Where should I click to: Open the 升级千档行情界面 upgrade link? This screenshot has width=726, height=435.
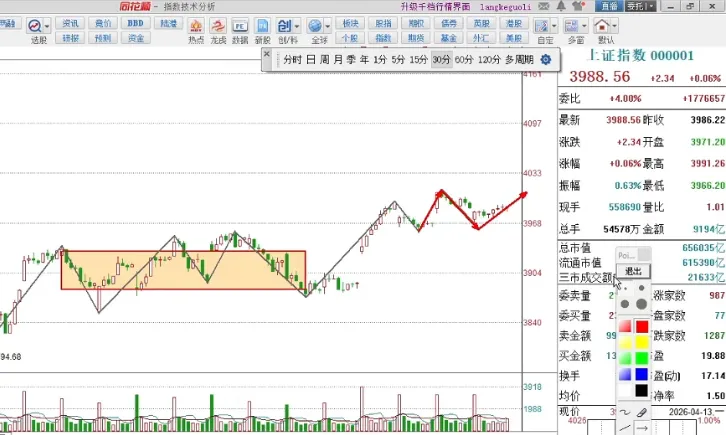[435, 6]
